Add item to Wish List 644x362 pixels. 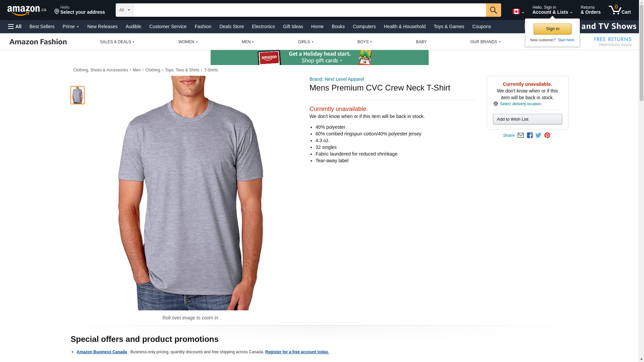pos(527,119)
